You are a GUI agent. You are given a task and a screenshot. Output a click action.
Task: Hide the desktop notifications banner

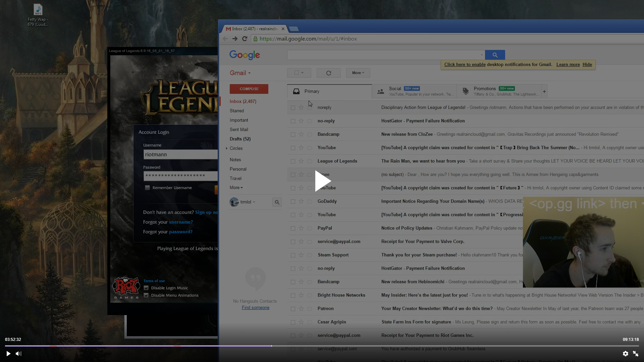[587, 65]
